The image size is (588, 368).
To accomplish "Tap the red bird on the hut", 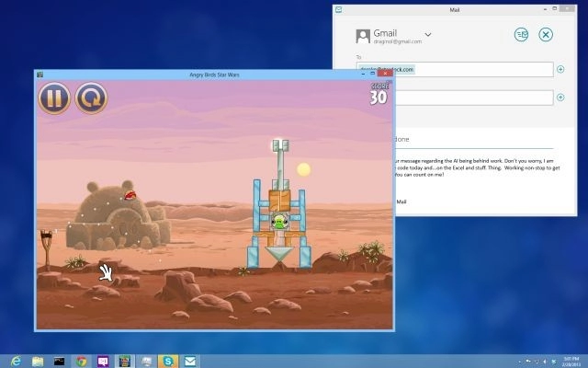I will tap(130, 195).
